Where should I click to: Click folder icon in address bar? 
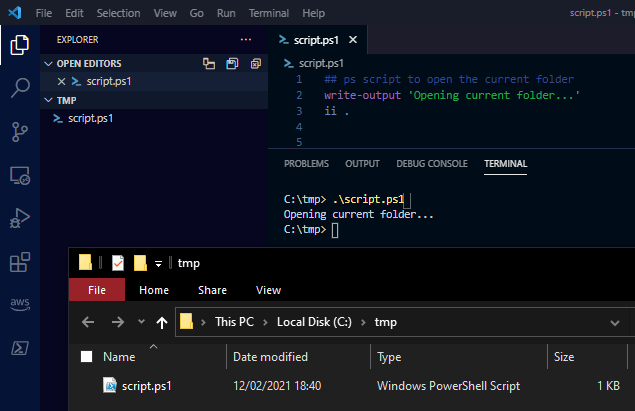click(x=186, y=322)
